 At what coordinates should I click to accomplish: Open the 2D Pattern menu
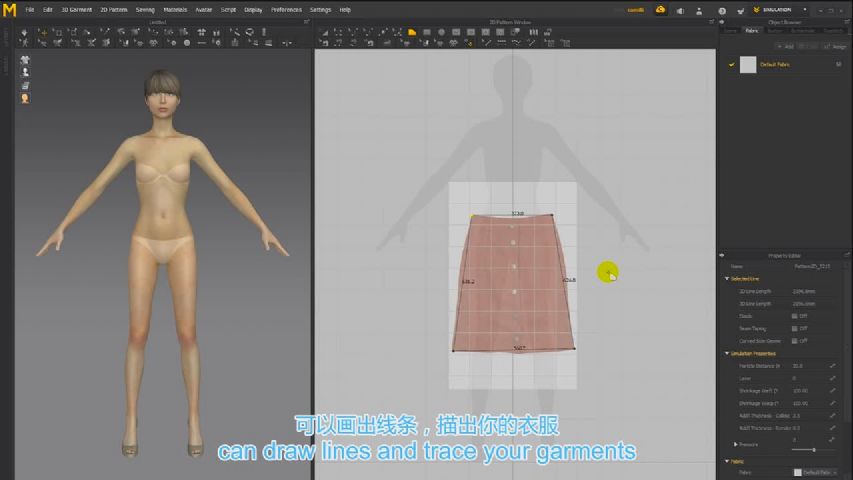click(114, 10)
